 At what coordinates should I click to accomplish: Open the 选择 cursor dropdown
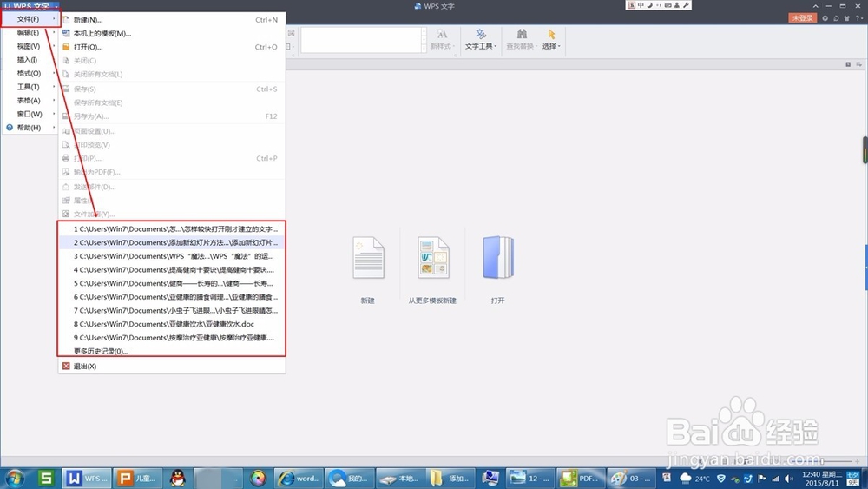551,39
